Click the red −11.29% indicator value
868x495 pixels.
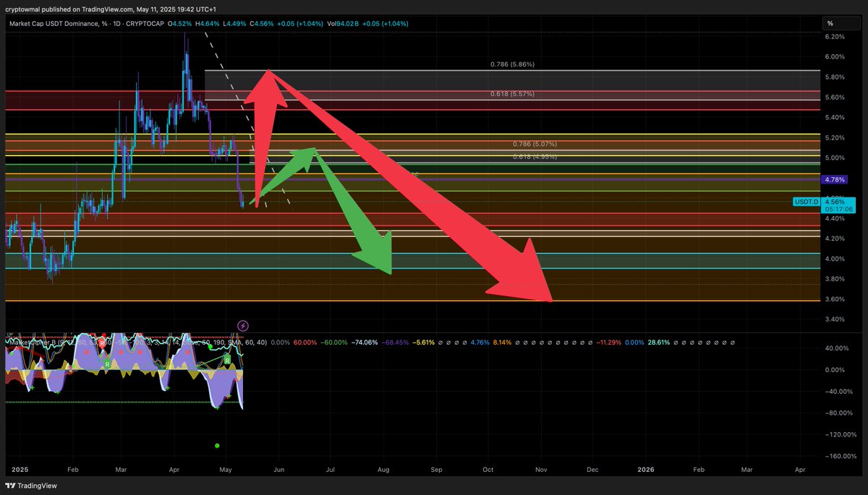(610, 343)
